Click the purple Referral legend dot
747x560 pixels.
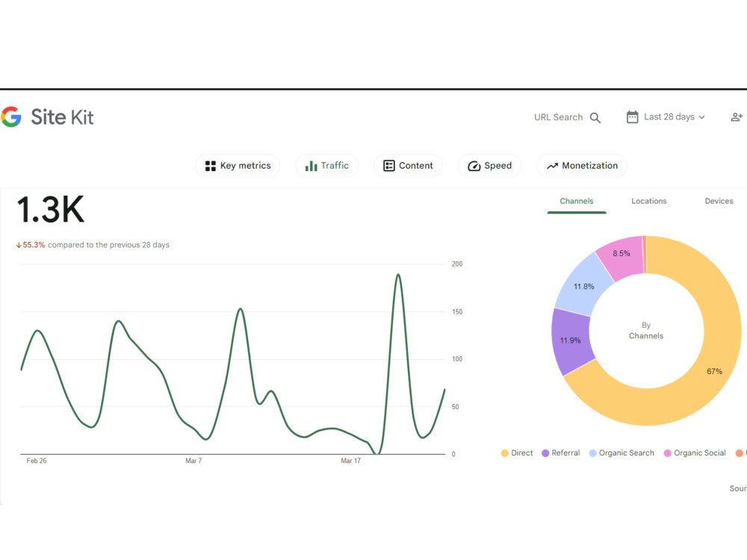coord(545,453)
